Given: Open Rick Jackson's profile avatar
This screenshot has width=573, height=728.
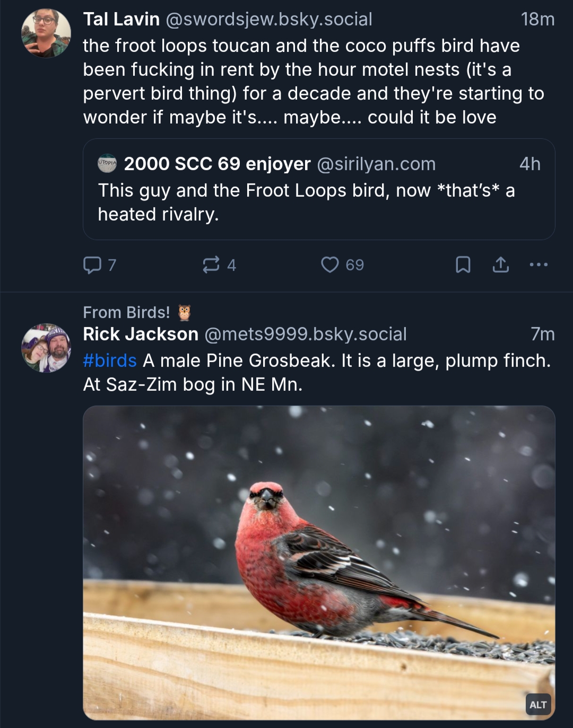Looking at the screenshot, I should click(46, 348).
